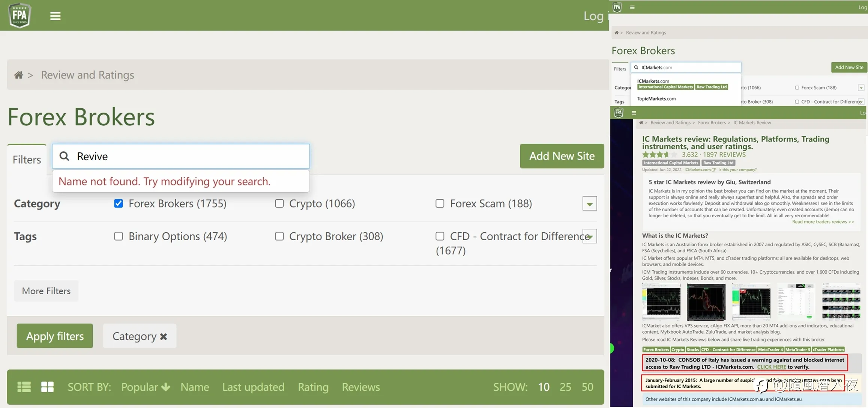This screenshot has width=868, height=408.
Task: Click CLICK HERE link in CONSOB warning
Action: click(771, 367)
